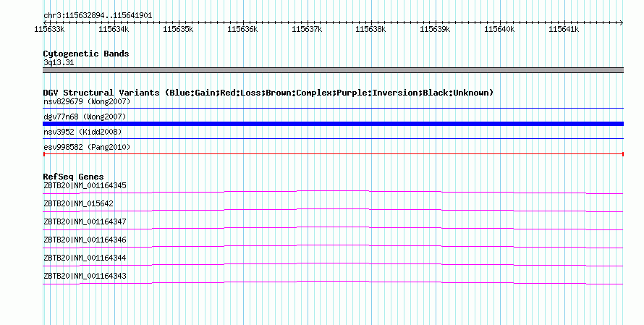The height and width of the screenshot is (325, 644).
Task: Click the 115637k ruler tick label
Action: coord(307,29)
